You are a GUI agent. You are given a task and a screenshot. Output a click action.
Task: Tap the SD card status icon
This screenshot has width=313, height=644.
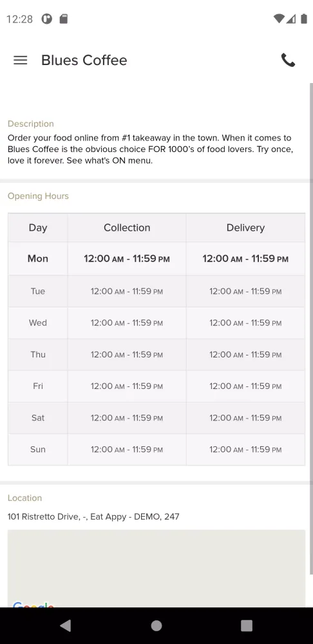coord(63,19)
